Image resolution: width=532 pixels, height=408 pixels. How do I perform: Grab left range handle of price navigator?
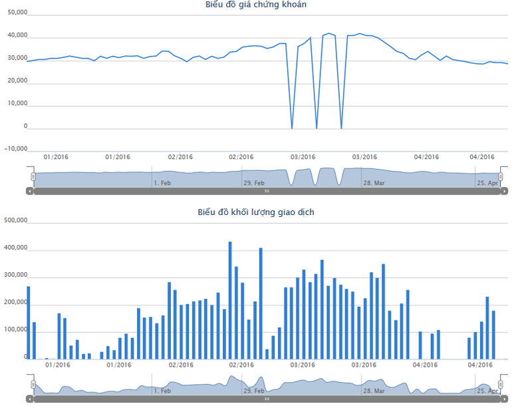[33, 176]
